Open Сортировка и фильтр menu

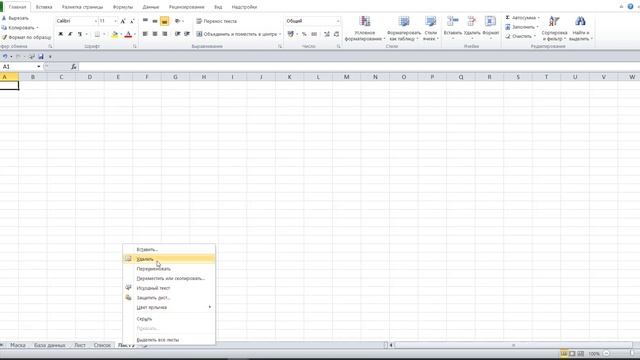coord(554,28)
